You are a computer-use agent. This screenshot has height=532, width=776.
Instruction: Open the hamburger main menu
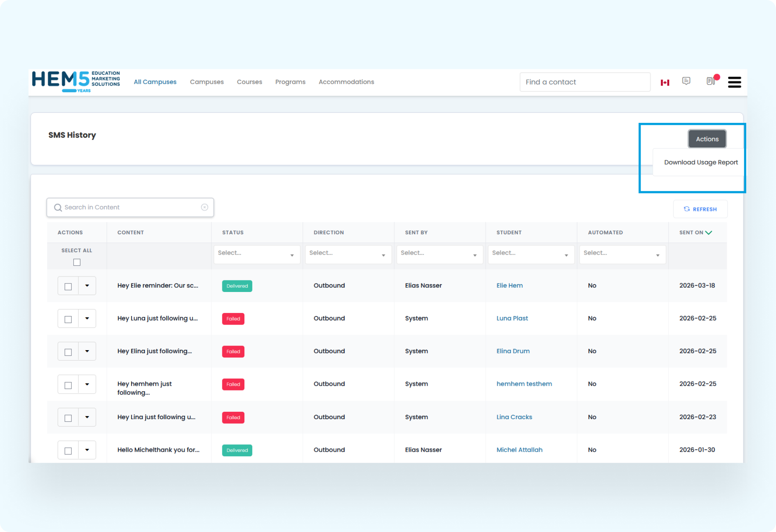(x=734, y=82)
